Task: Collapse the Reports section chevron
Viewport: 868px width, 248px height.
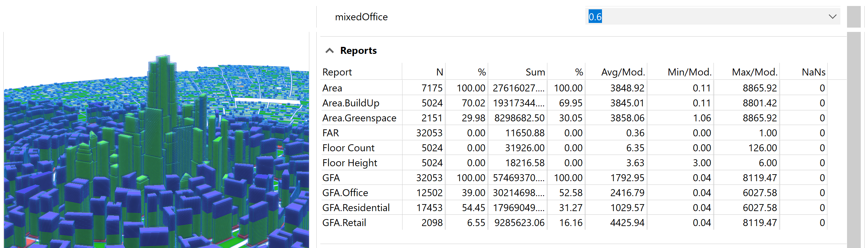Action: (329, 51)
